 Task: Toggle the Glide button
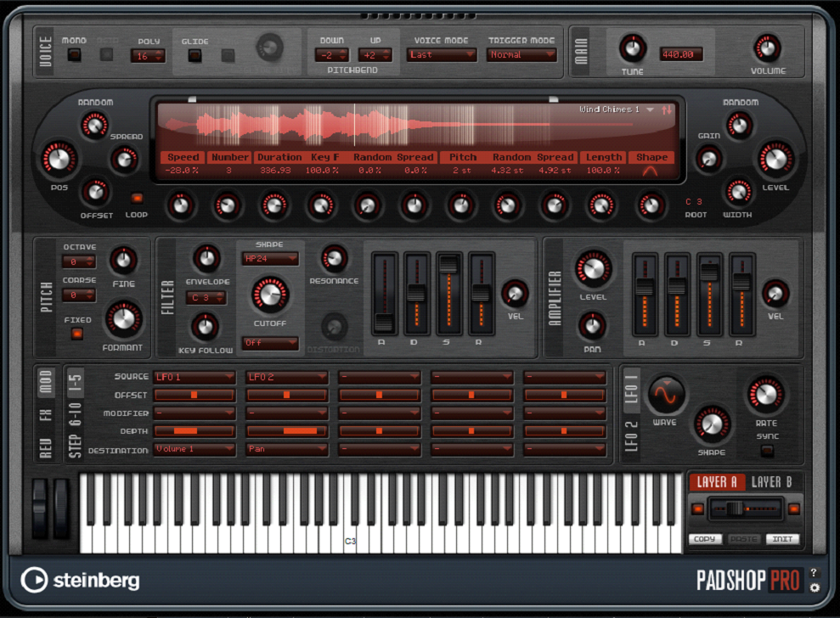pyautogui.click(x=194, y=55)
